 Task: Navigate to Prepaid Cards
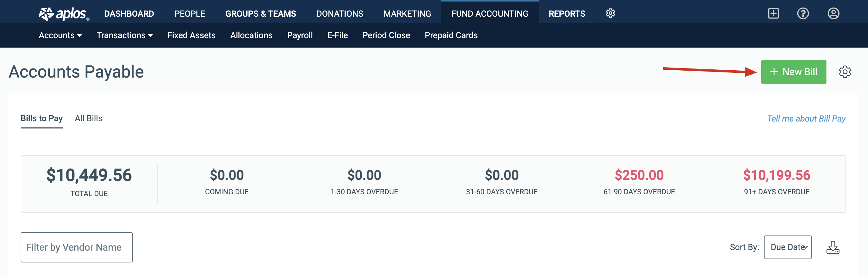[451, 35]
